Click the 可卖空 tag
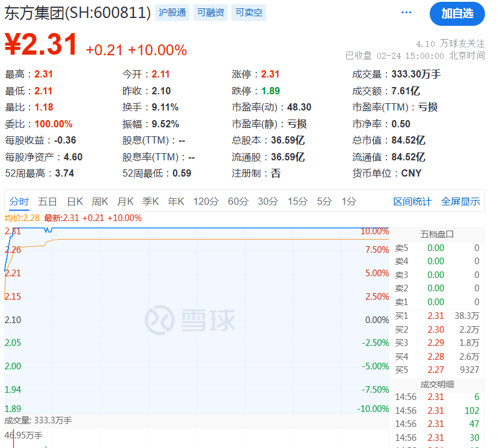500x448 pixels. [x=249, y=13]
